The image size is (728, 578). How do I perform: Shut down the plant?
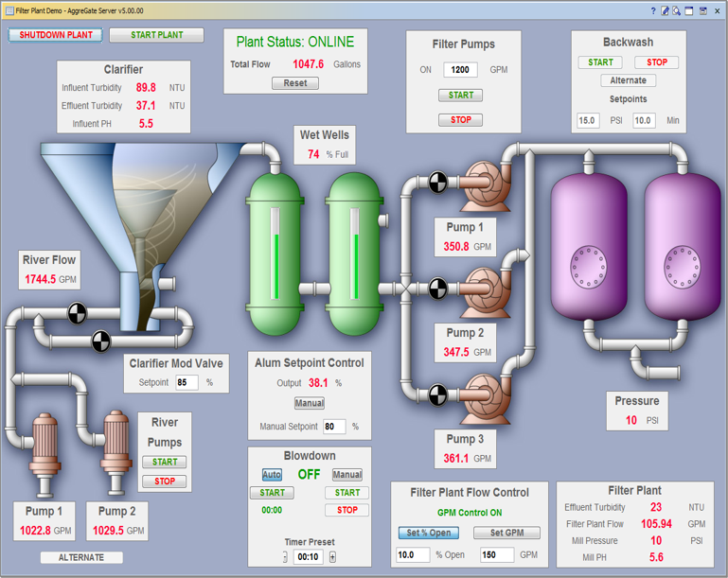click(56, 35)
